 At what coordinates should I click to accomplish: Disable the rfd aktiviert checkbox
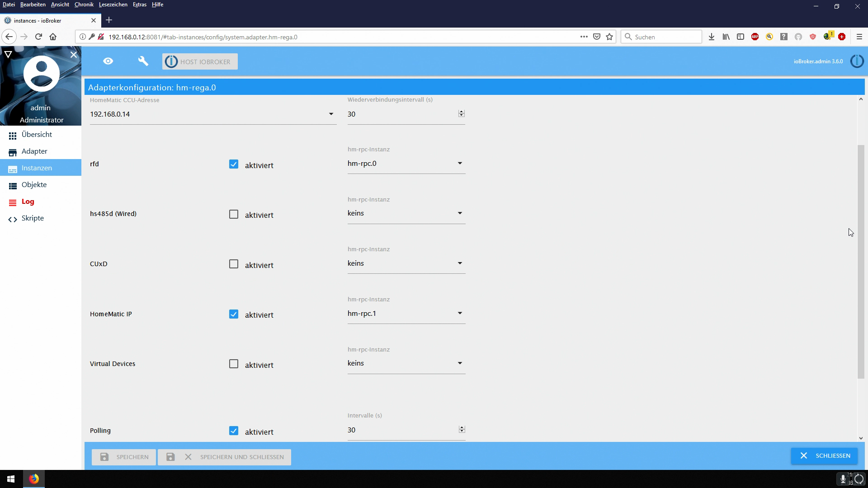point(233,164)
